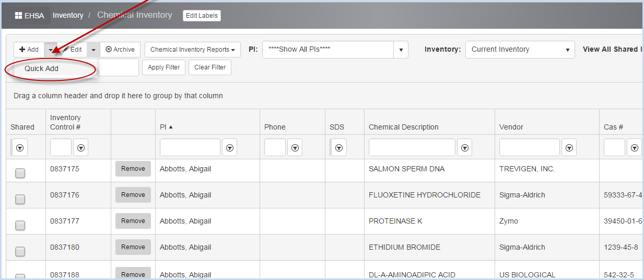
Task: Remove row 0837188 DL-A-Aminoadipic Acid
Action: pos(133,274)
